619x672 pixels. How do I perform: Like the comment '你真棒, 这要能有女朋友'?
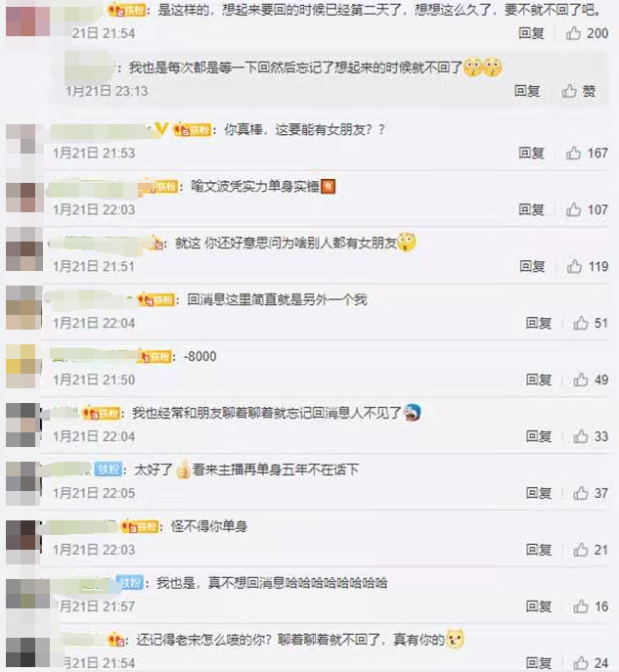tap(573, 153)
